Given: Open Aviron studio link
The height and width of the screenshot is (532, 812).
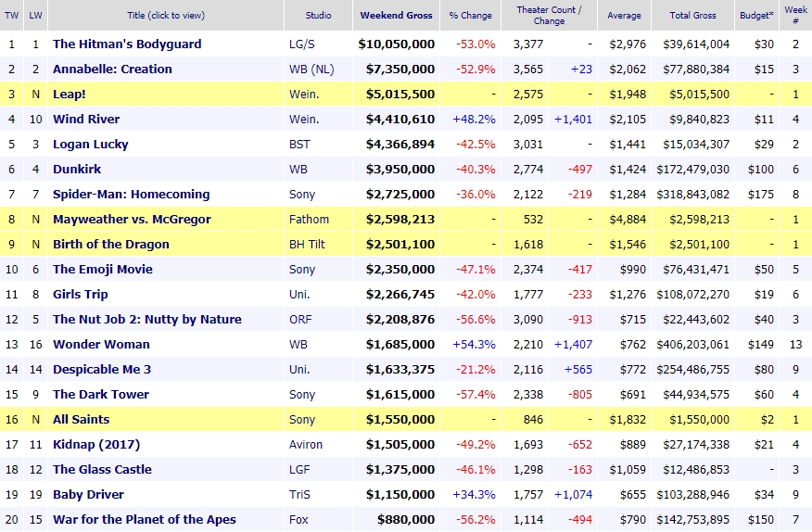Looking at the screenshot, I should point(306,445).
